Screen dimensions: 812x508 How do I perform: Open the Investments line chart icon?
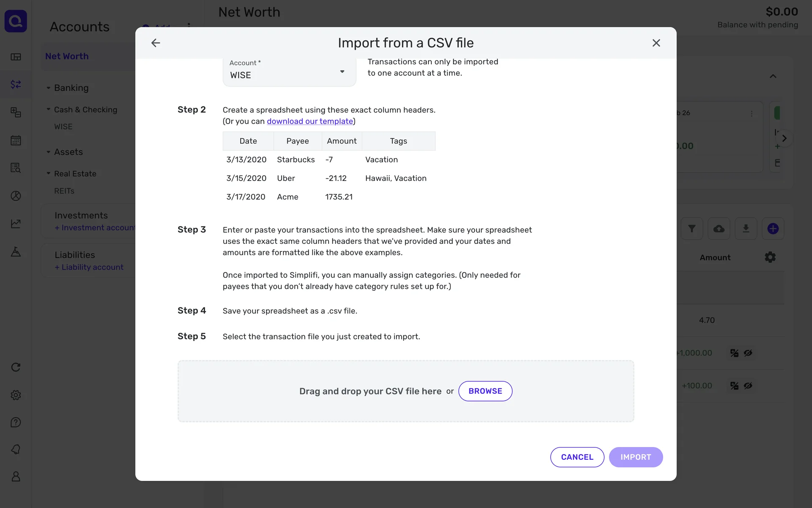[16, 224]
